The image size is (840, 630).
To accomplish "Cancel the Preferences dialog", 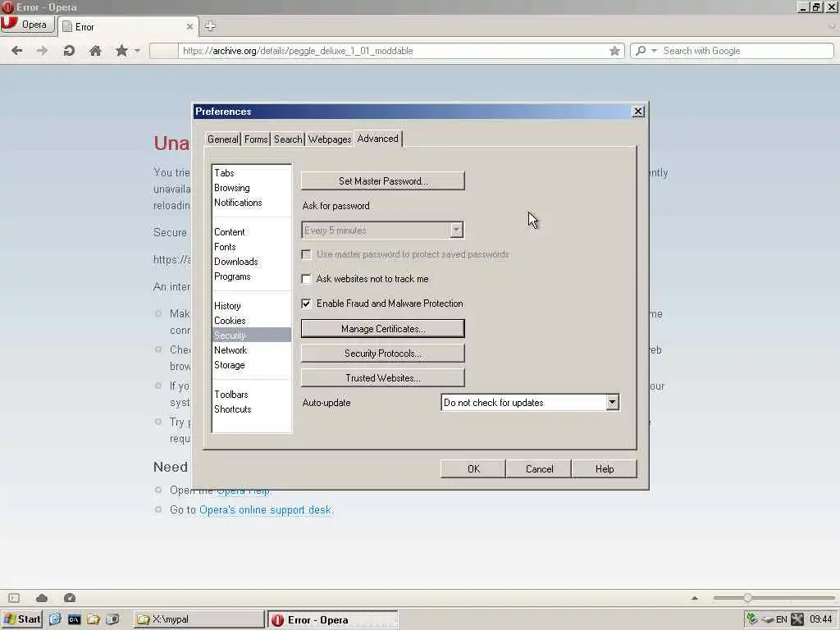I will (539, 468).
